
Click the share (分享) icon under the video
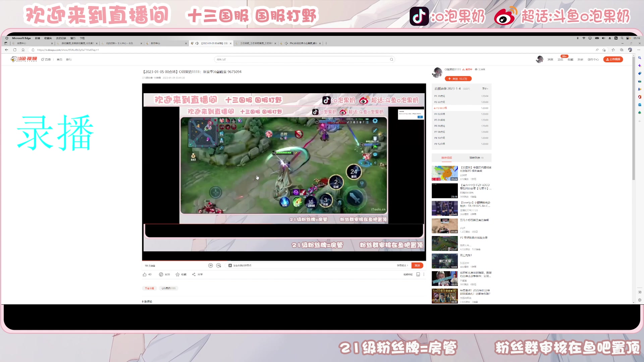pos(194,274)
